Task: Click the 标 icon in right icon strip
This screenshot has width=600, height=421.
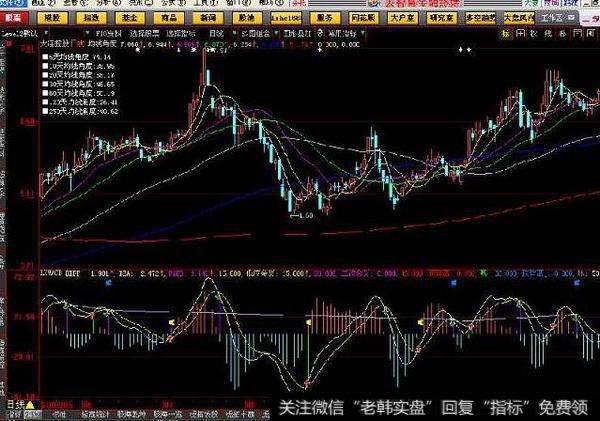Action: (508, 32)
